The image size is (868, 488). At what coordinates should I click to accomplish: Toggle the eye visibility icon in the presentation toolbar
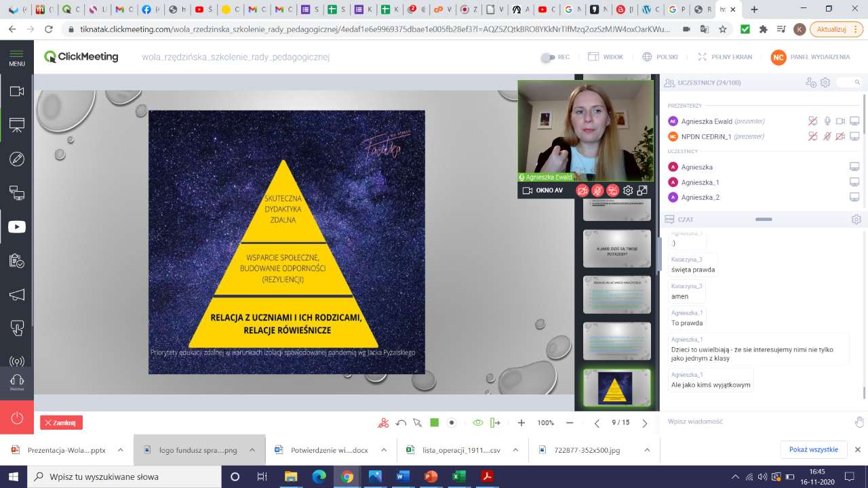point(477,423)
